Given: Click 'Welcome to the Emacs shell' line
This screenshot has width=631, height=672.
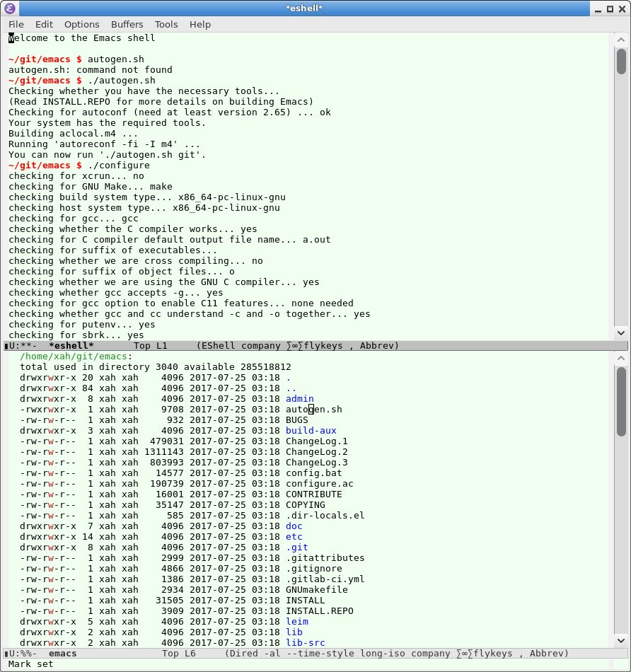Looking at the screenshot, I should coord(82,38).
